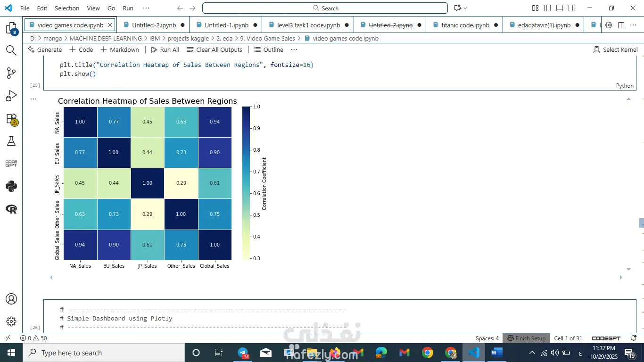Open the Selection menu
Image resolution: width=644 pixels, height=362 pixels.
[x=67, y=8]
